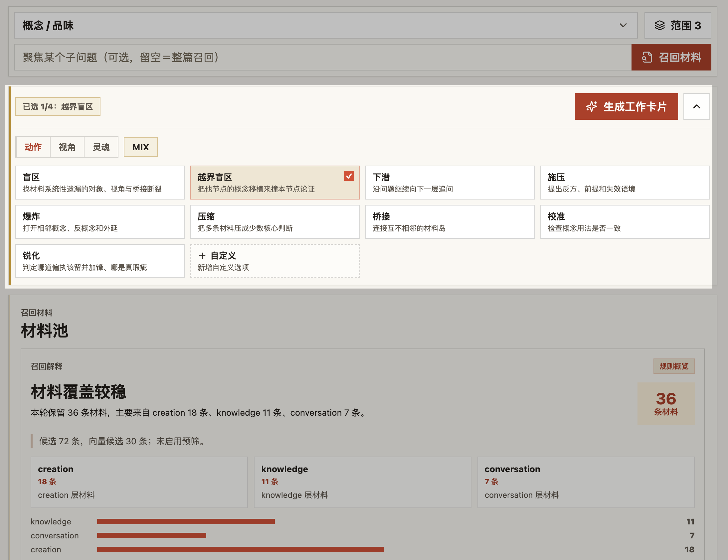728x560 pixels.
Task: Click the 材料覆盖较稳 heading
Action: [x=78, y=391]
